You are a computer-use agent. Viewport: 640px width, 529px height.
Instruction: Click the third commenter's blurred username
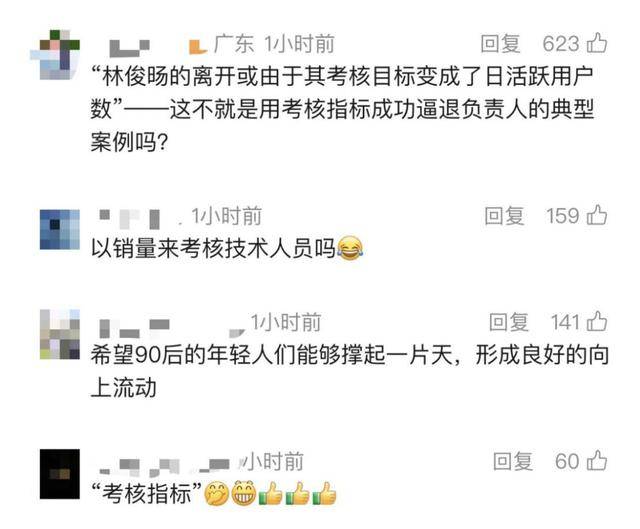pyautogui.click(x=134, y=329)
